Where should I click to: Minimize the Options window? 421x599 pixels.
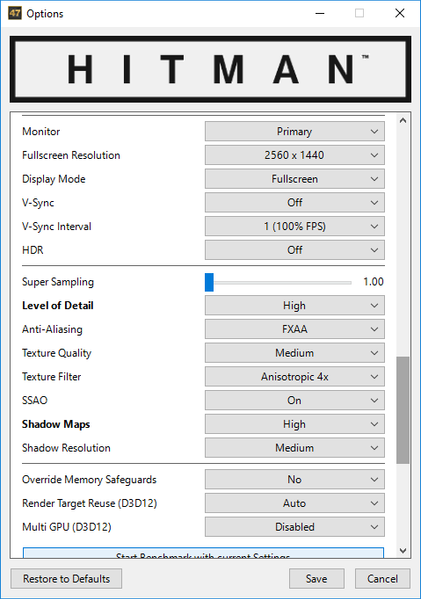point(320,13)
